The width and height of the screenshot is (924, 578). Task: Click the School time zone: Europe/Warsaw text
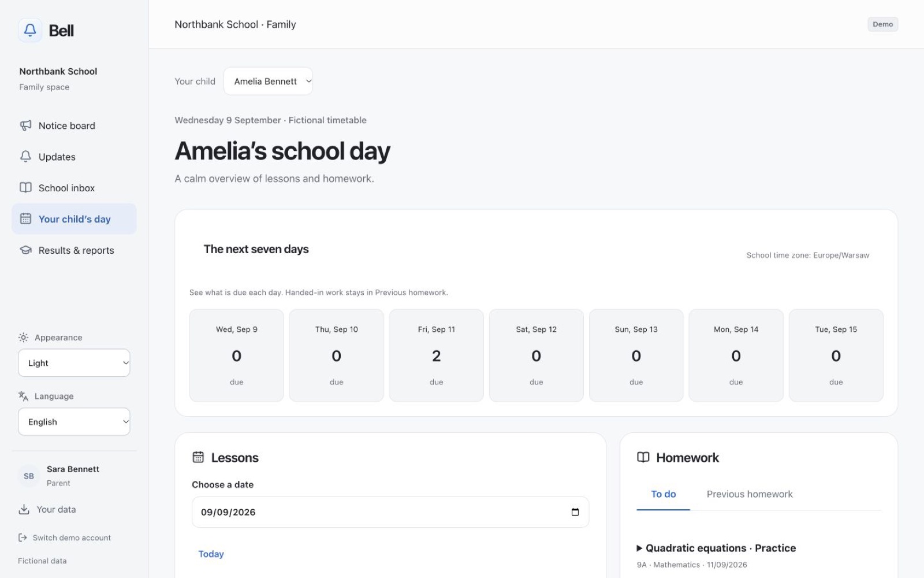807,255
